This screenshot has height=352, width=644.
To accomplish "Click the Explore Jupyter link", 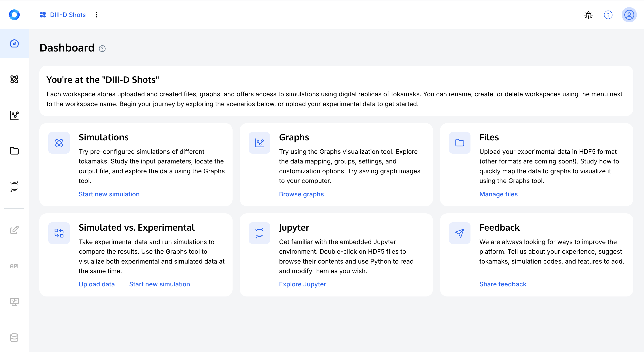I will 302,284.
